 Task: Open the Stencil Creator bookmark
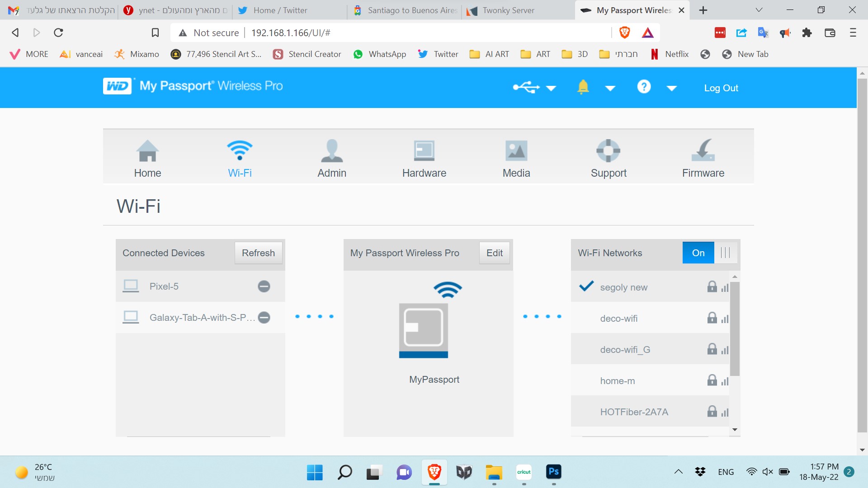[307, 54]
